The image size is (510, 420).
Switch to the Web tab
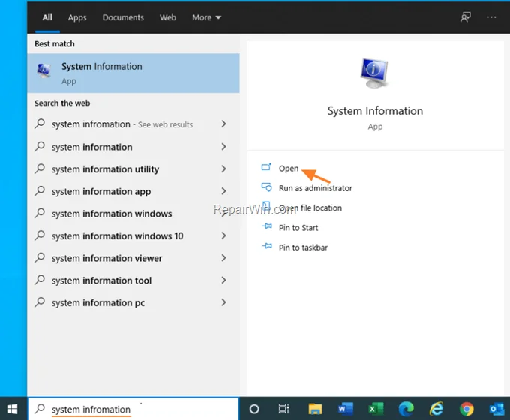click(x=168, y=17)
